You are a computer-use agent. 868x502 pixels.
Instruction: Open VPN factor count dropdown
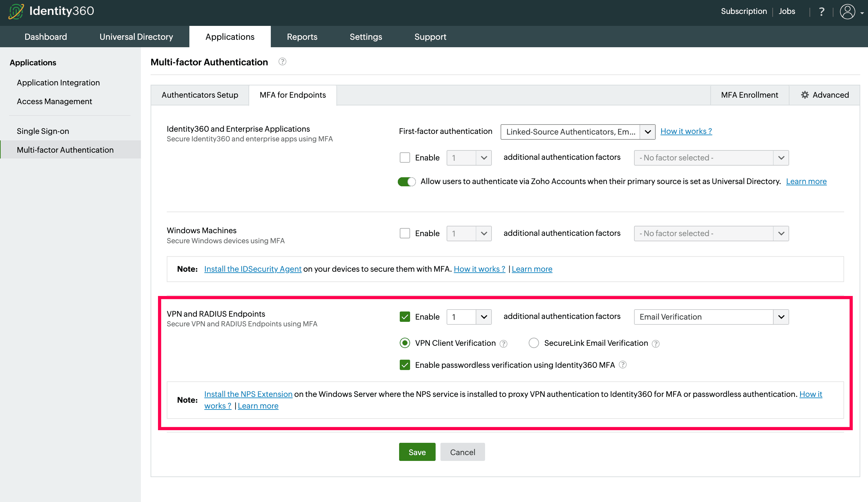point(483,317)
